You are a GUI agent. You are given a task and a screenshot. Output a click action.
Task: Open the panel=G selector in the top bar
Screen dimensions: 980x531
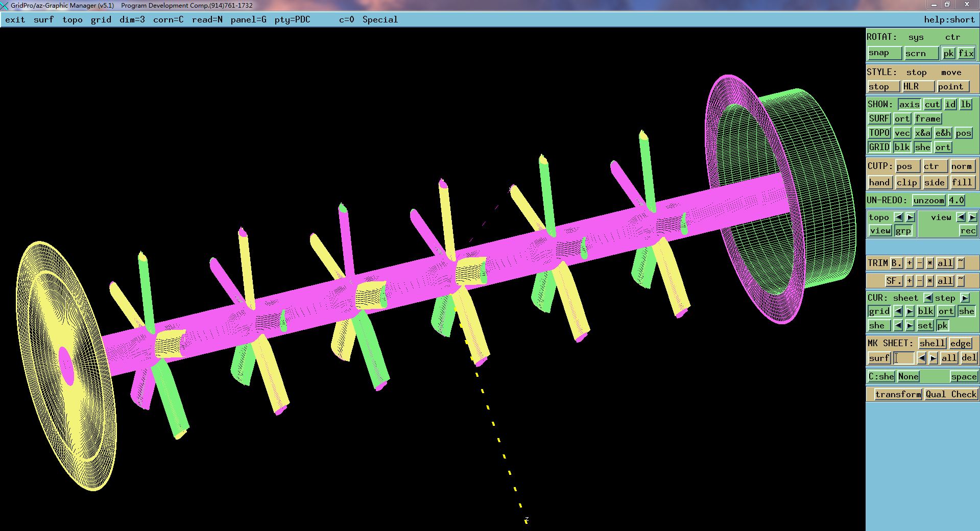248,19
